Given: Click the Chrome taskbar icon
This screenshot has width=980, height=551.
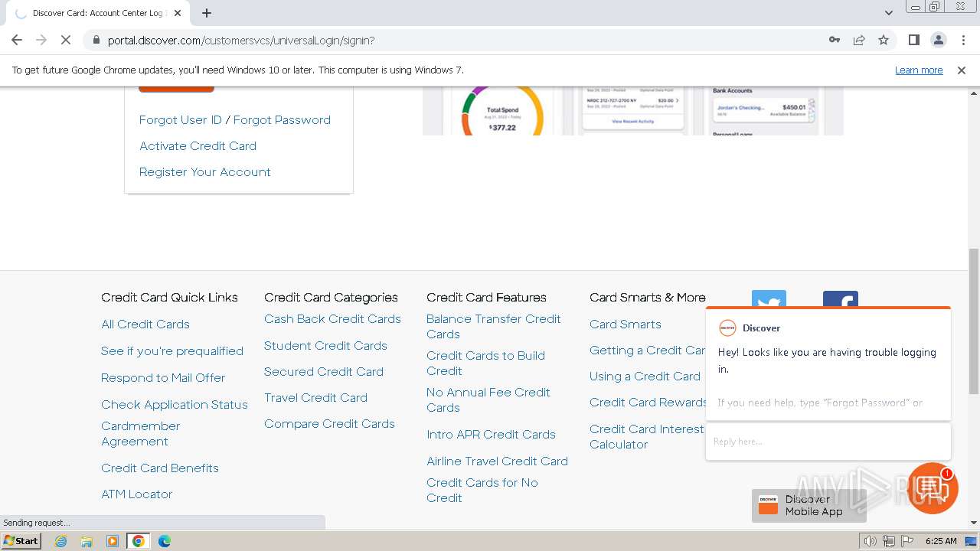Looking at the screenshot, I should (139, 541).
